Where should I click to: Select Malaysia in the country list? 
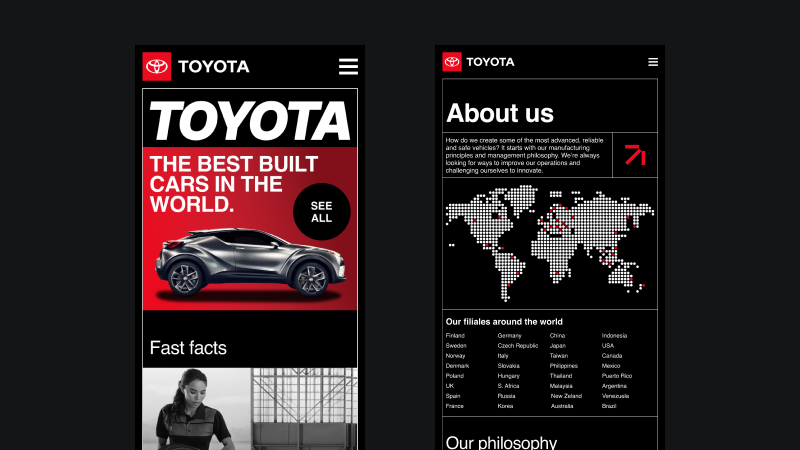tap(561, 386)
